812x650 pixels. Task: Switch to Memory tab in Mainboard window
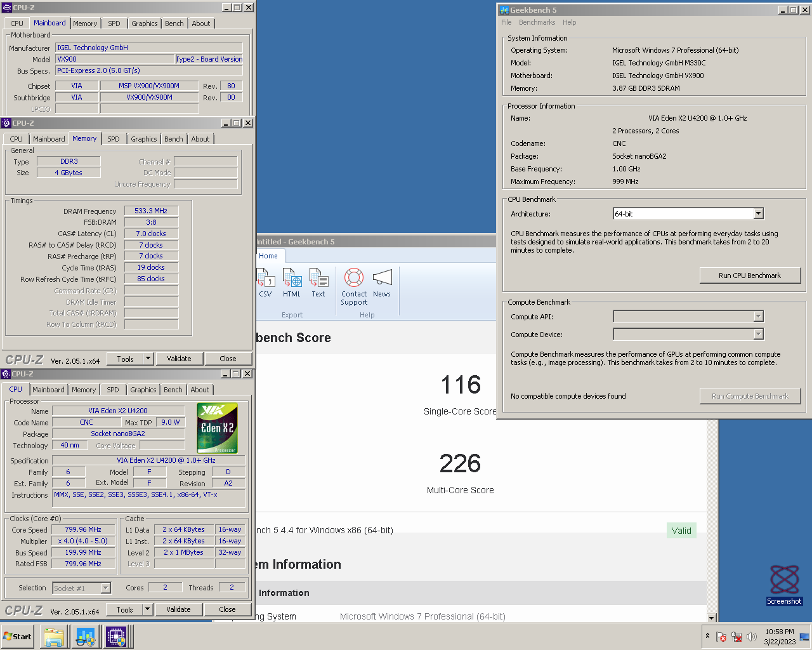(85, 23)
